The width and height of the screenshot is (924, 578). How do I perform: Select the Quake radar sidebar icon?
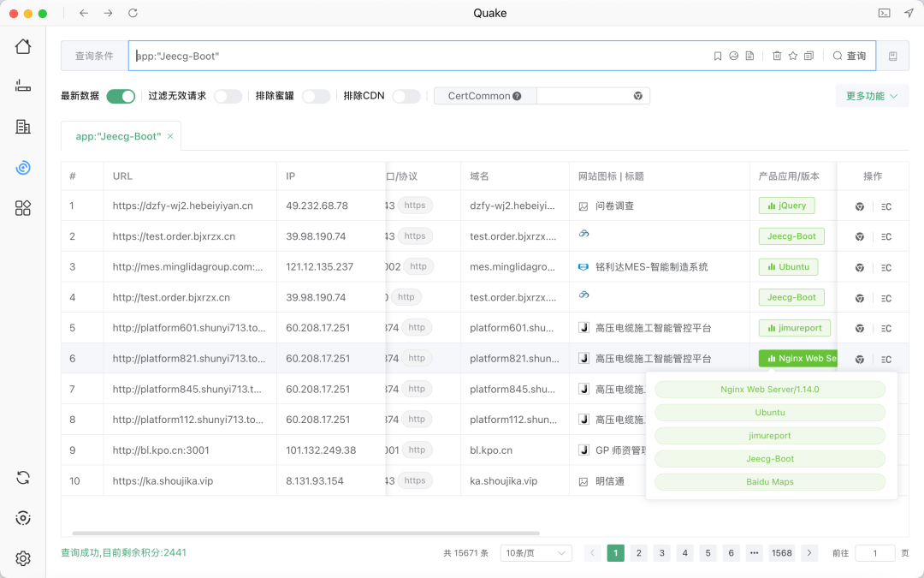click(x=23, y=168)
